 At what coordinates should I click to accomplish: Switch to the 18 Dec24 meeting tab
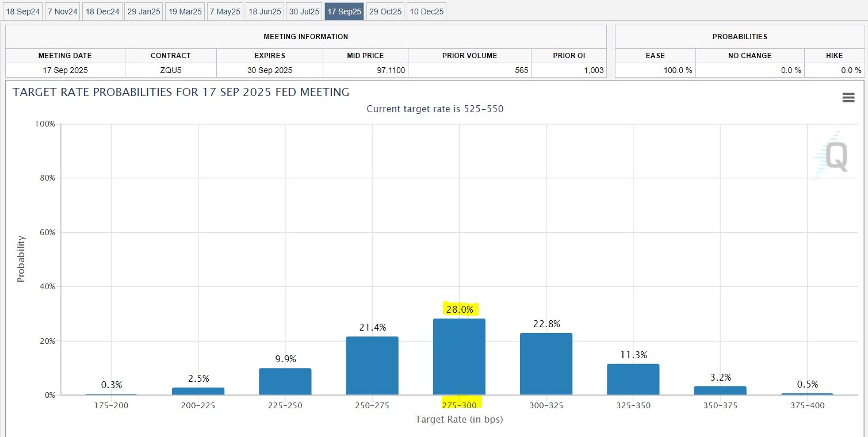(102, 11)
